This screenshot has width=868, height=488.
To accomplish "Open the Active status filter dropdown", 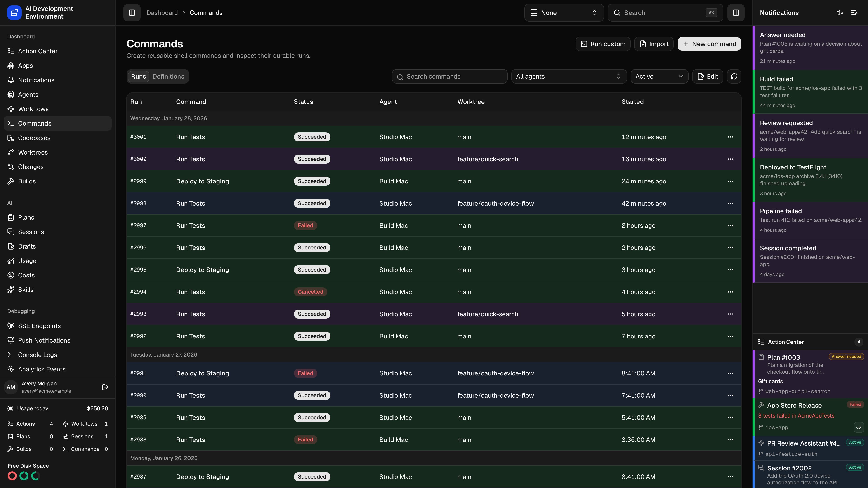I will [659, 76].
